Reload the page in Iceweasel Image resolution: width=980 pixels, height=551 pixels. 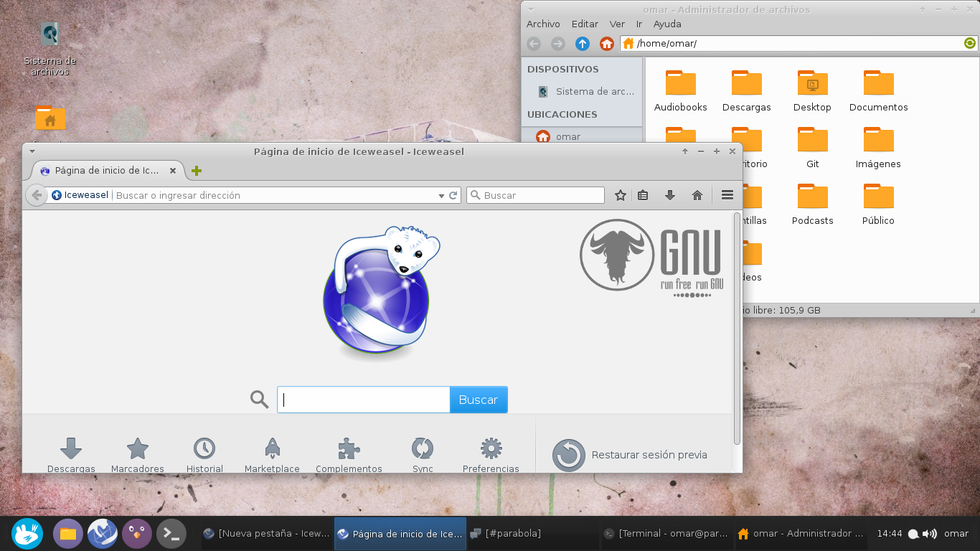[453, 195]
